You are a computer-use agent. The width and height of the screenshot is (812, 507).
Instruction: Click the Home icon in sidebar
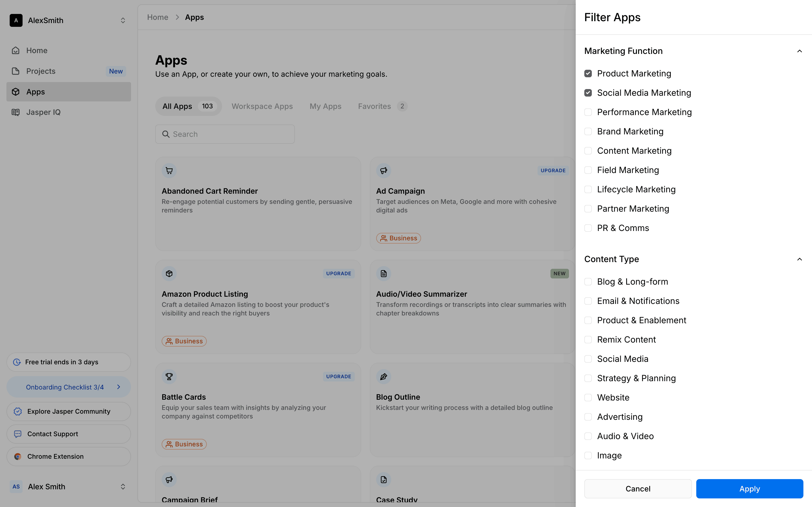(15, 50)
